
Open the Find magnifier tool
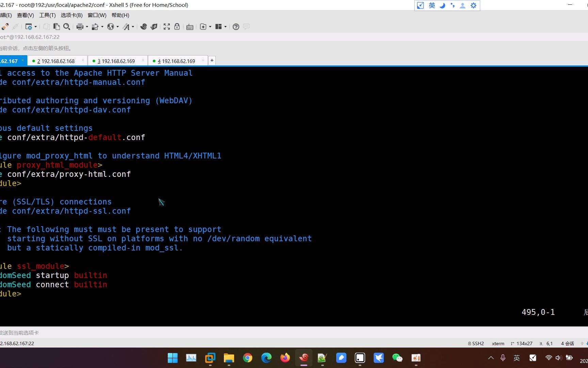[67, 27]
